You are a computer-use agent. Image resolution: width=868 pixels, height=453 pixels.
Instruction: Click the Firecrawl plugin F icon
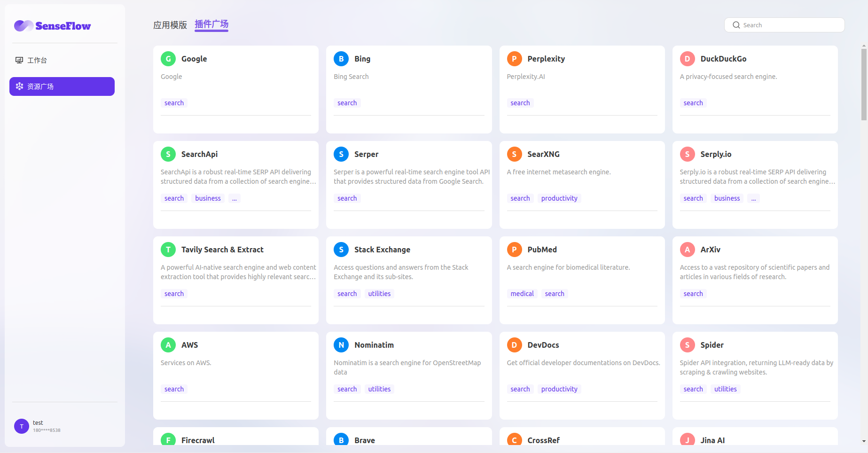(x=168, y=439)
